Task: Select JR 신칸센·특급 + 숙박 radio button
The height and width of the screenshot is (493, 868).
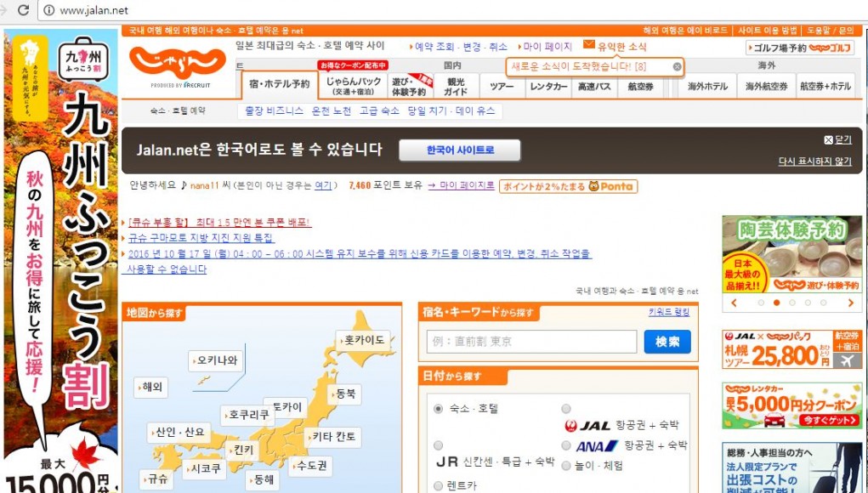Action: (x=439, y=445)
